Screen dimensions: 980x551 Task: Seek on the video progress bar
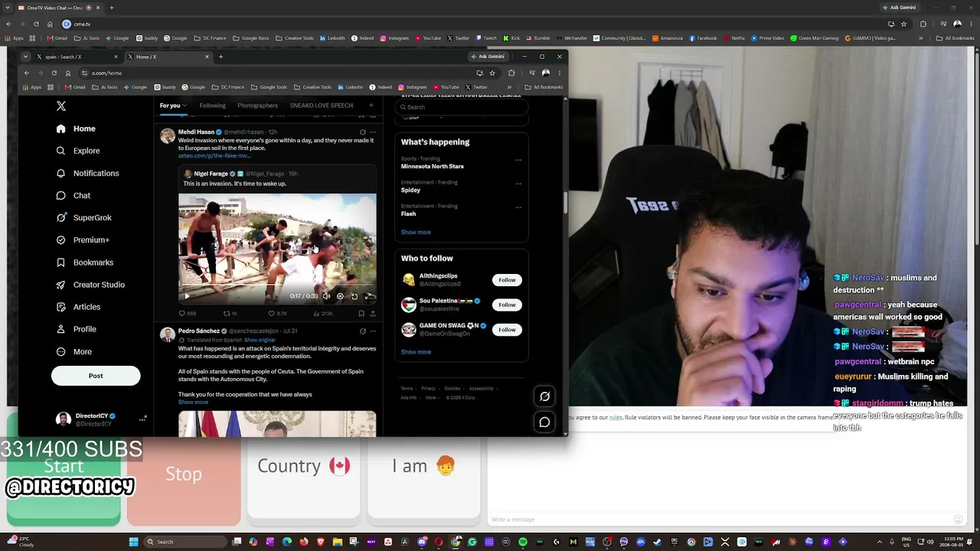(277, 286)
